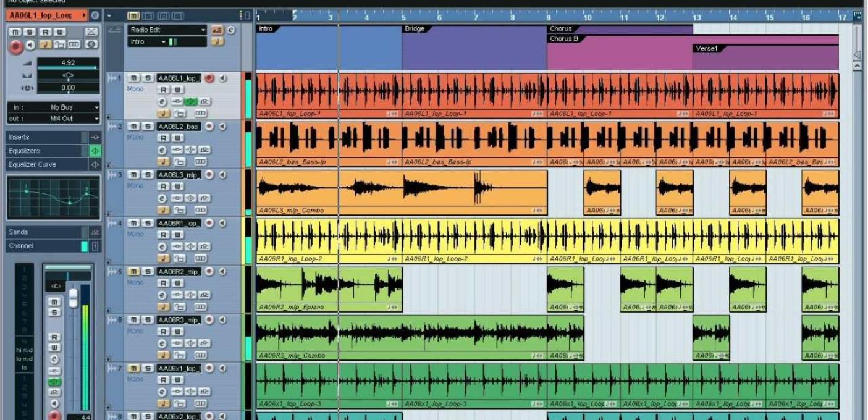Enable Read automation on track AA06x1_lop
Image resolution: width=868 pixels, height=420 pixels.
pos(163,378)
